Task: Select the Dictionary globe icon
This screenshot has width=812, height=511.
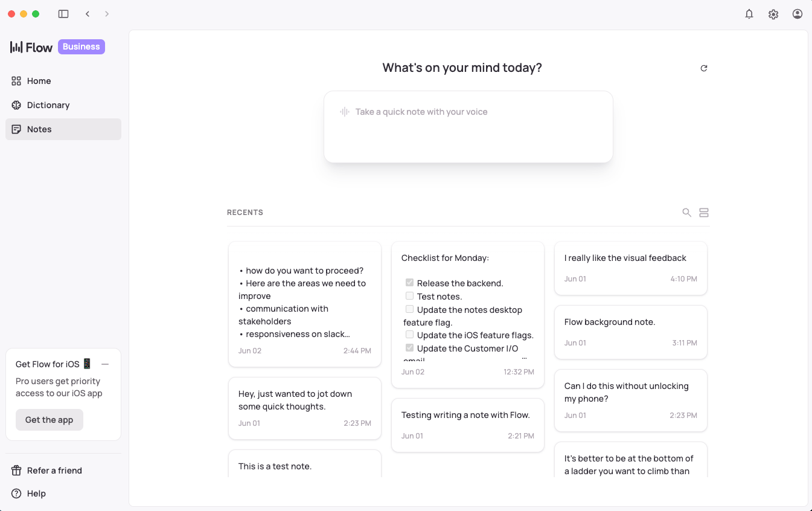Action: click(16, 105)
